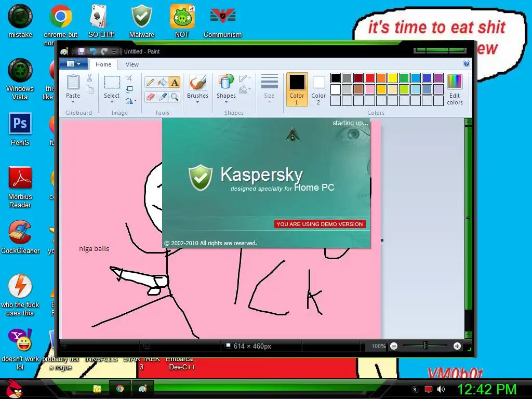Click the Resize icon in Image group
The height and width of the screenshot is (399, 532).
tap(129, 89)
